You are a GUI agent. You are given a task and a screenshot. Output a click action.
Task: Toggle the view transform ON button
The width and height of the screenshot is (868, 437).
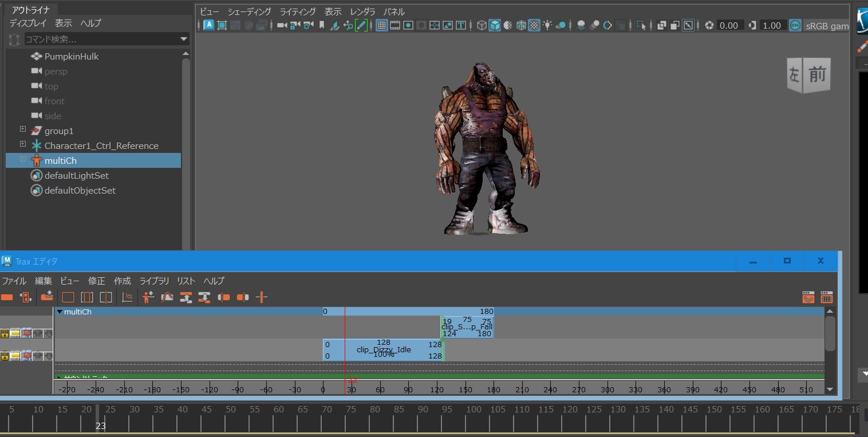tap(795, 25)
